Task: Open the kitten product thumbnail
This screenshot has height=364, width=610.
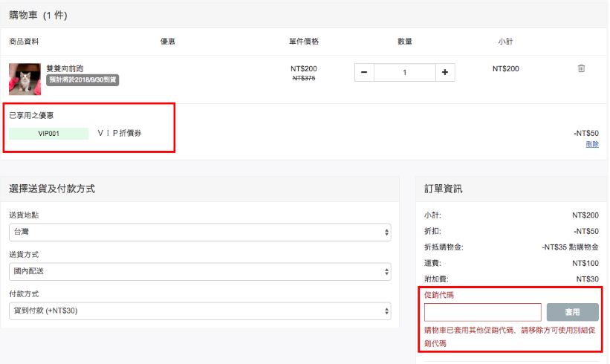Action: click(25, 79)
